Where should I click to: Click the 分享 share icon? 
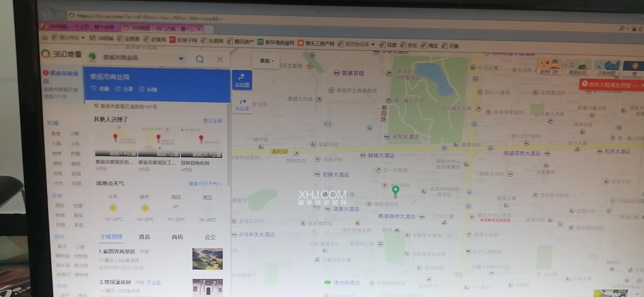click(x=118, y=89)
